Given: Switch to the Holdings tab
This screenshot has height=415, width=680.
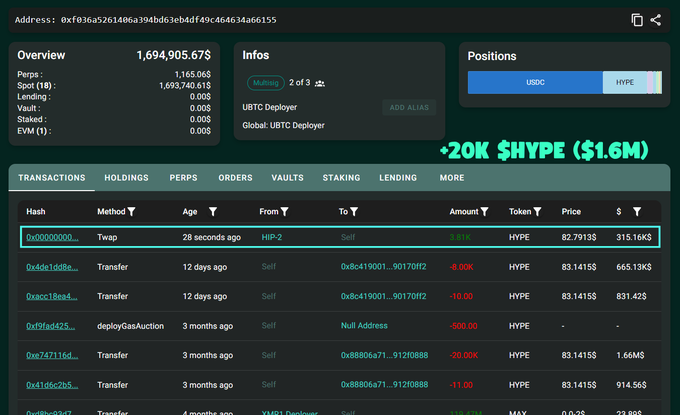Looking at the screenshot, I should click(126, 178).
